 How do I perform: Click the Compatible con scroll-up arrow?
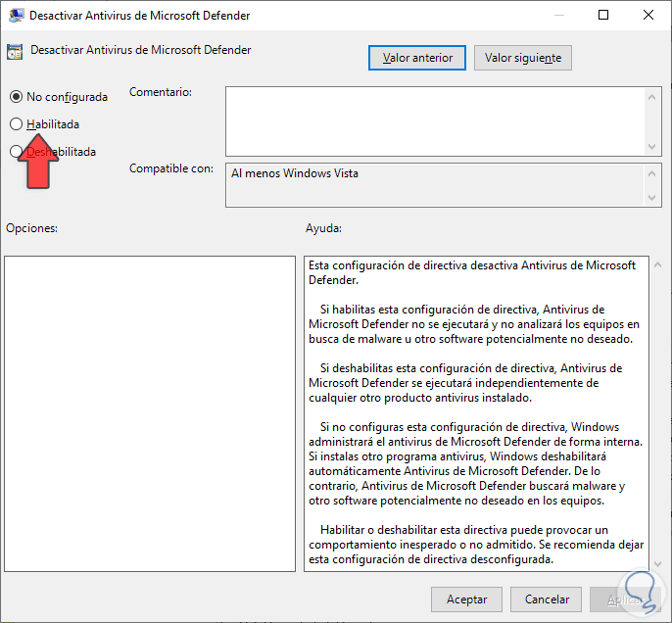[x=651, y=173]
